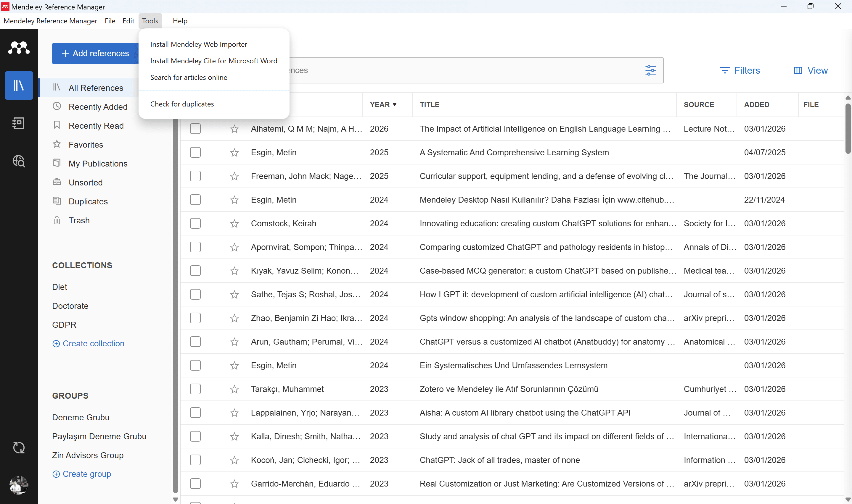Screen dimensions: 852x504
Task: Star the Kalla, Dinesh reference
Action: pyautogui.click(x=234, y=436)
